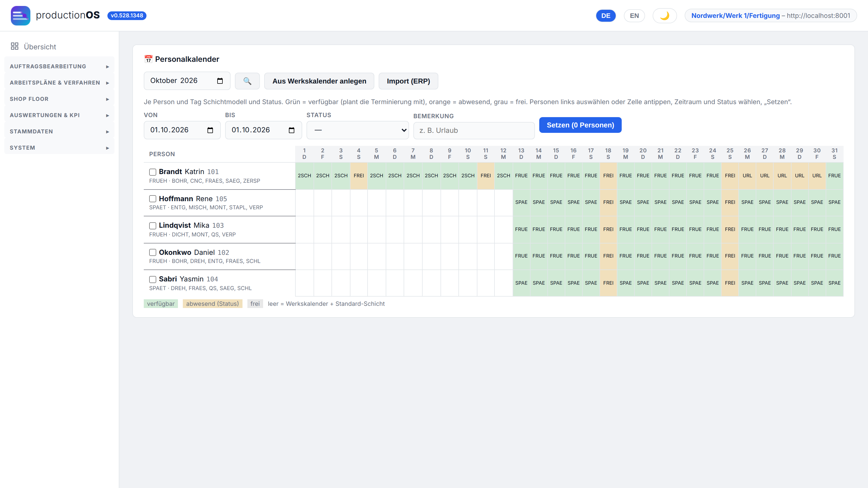
Task: Select checkbox for Lindqvist Mika
Action: (153, 226)
